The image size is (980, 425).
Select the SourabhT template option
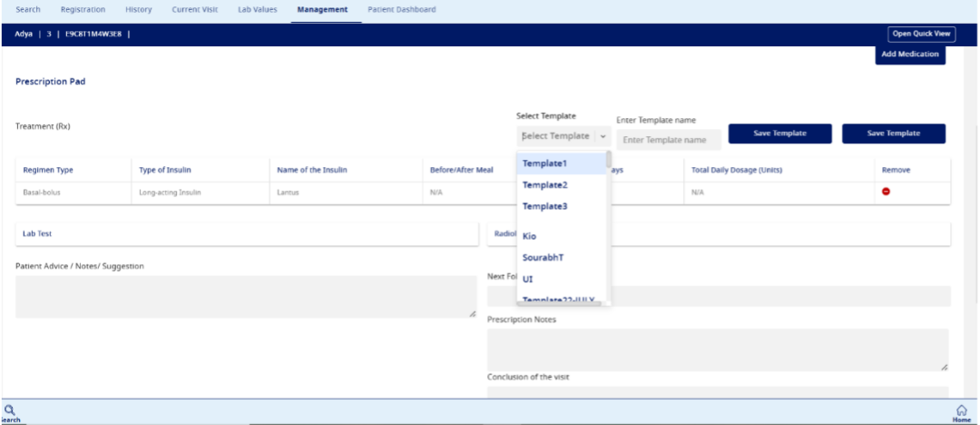[543, 258]
